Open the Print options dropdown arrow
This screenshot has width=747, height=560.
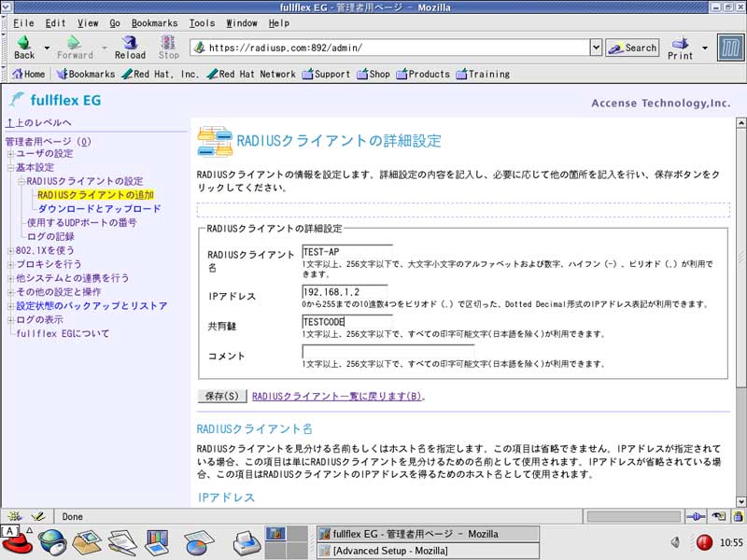point(705,48)
